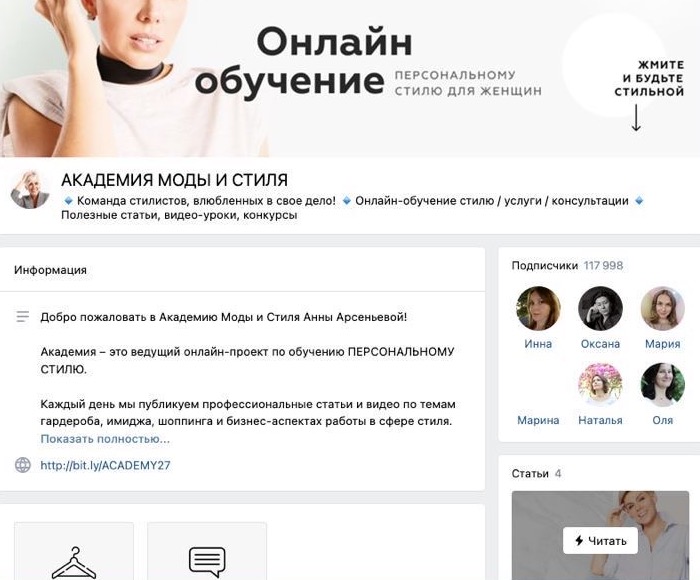Click the group title АКАДЕМИЯ МОДЫ И СТИЛЯ
Viewport: 700px width, 580px height.
175,180
